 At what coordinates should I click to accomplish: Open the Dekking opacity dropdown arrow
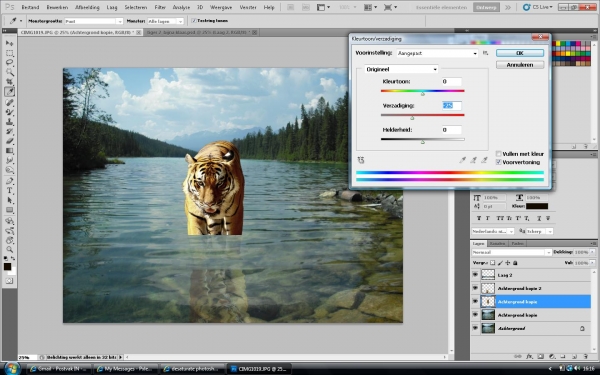(x=592, y=252)
